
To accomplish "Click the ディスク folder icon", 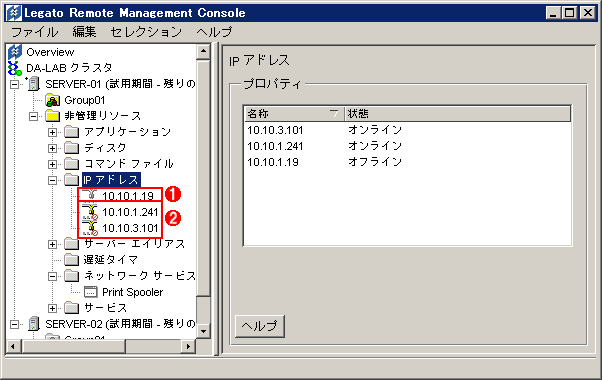I will pos(71,148).
